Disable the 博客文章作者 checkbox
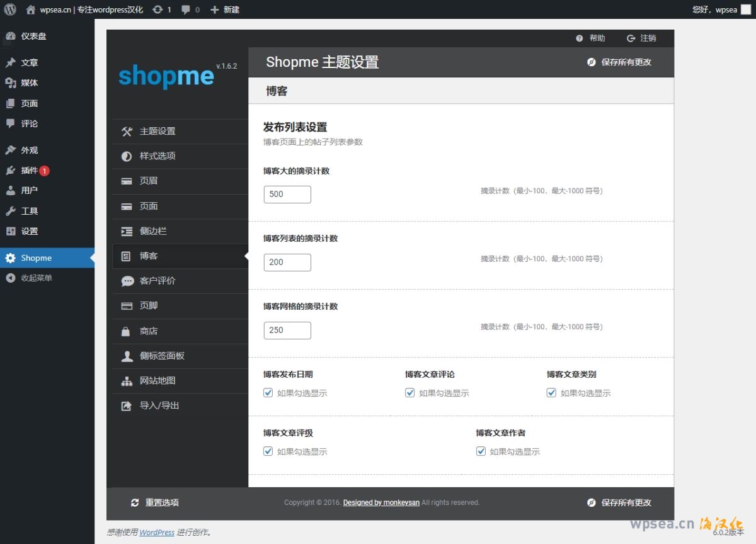Viewport: 756px width, 544px height. 481,451
